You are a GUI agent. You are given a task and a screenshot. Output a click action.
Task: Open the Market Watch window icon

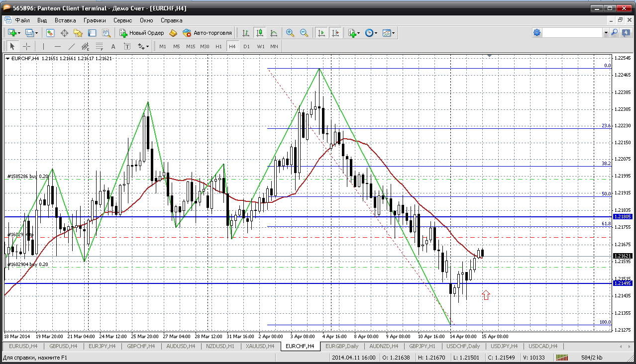pyautogui.click(x=50, y=33)
